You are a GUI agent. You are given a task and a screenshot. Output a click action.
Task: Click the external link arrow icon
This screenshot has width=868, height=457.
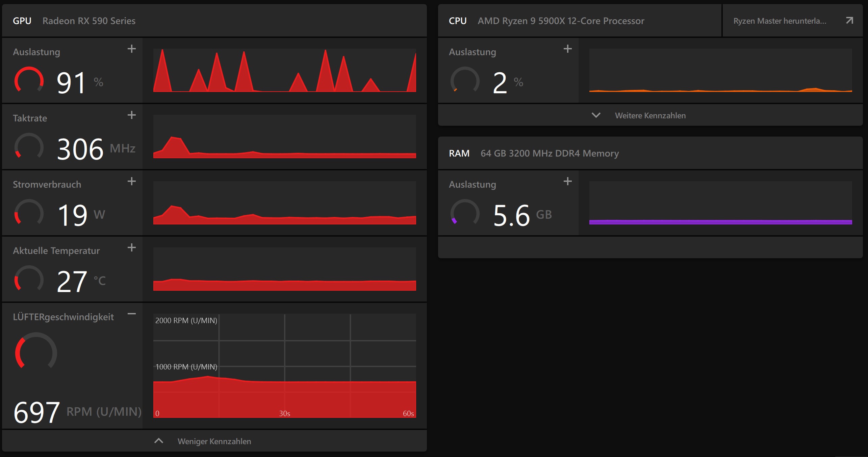point(849,21)
